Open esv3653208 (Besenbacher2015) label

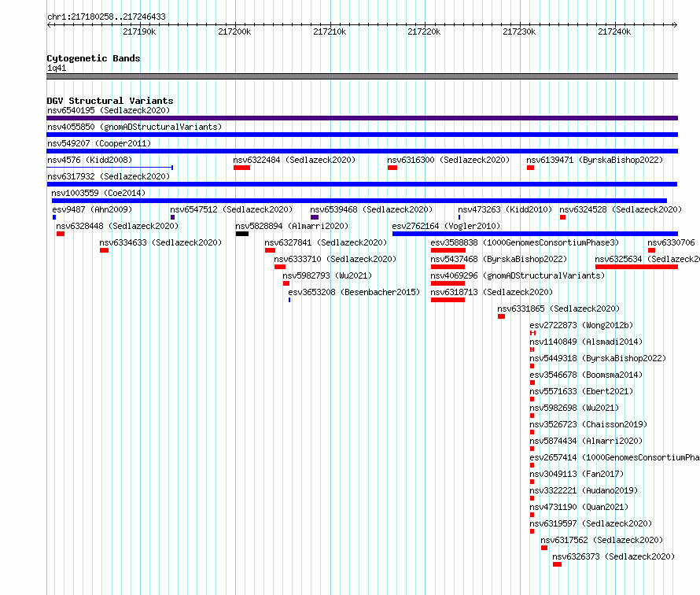click(x=354, y=292)
